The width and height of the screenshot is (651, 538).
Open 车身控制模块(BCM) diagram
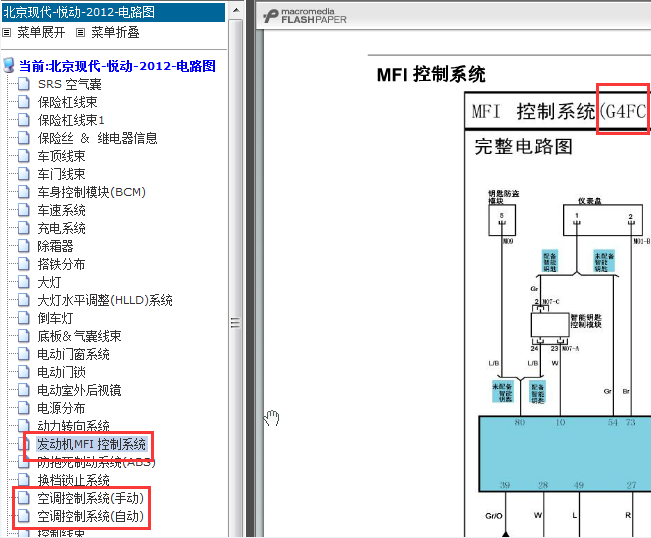tap(92, 192)
